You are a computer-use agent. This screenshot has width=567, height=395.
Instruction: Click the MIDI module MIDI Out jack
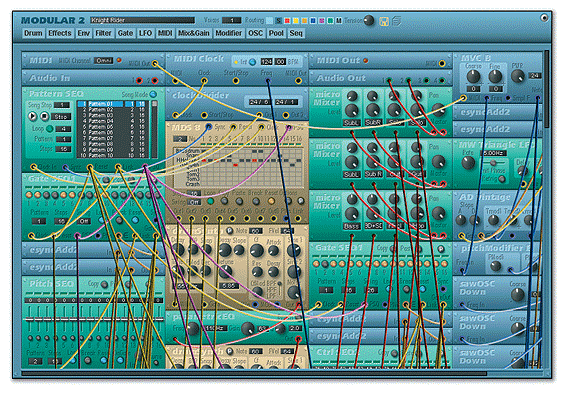pos(155,64)
